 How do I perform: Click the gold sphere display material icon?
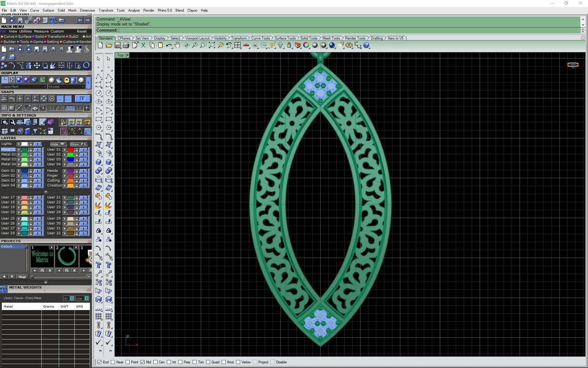point(66,80)
